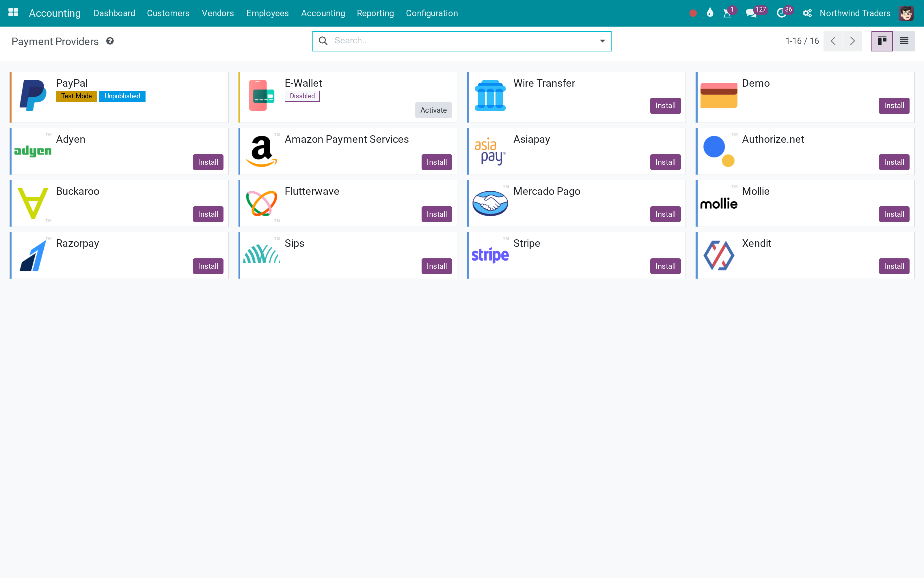Image resolution: width=924 pixels, height=578 pixels.
Task: Install the Razorpay provider
Action: (x=208, y=266)
